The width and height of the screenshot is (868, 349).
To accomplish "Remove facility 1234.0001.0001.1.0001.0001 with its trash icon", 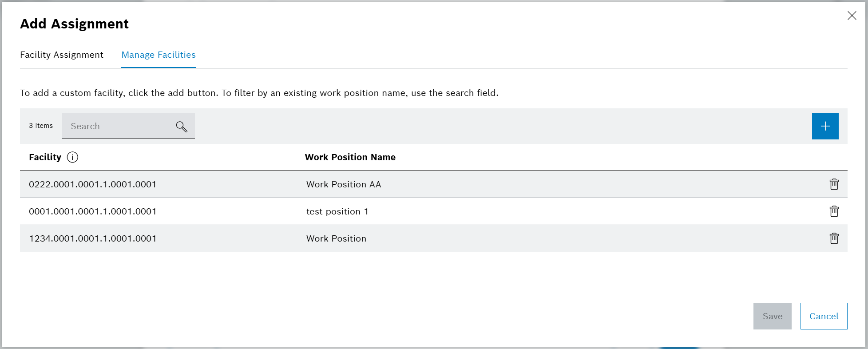I will pos(834,238).
